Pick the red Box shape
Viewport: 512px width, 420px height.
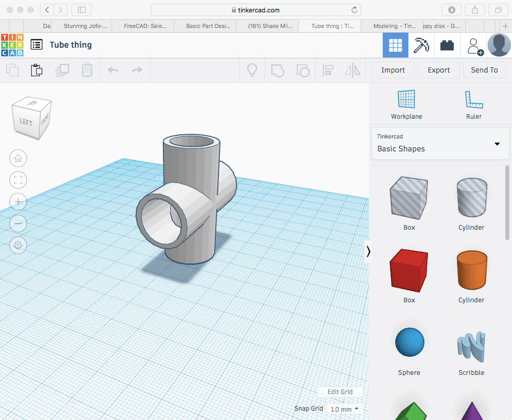pyautogui.click(x=409, y=270)
